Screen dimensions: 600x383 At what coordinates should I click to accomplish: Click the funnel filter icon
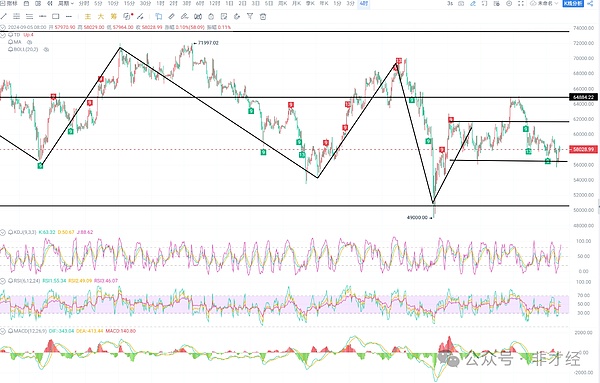pos(250,16)
